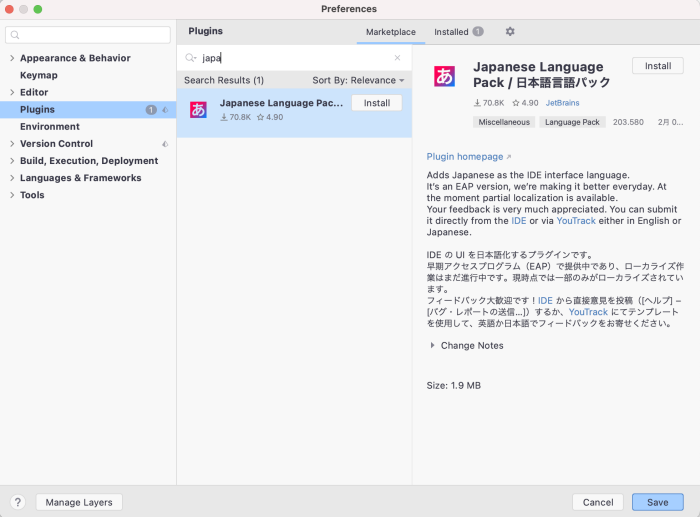
Task: Click the Japanese Language Pack icon in results
Action: [198, 110]
